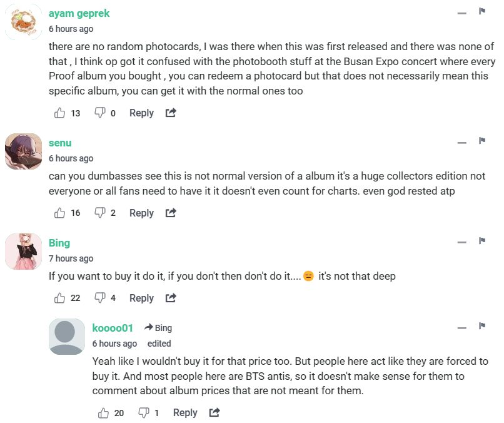Open koooo01's profile via username
This screenshot has width=504, height=423.
point(113,328)
